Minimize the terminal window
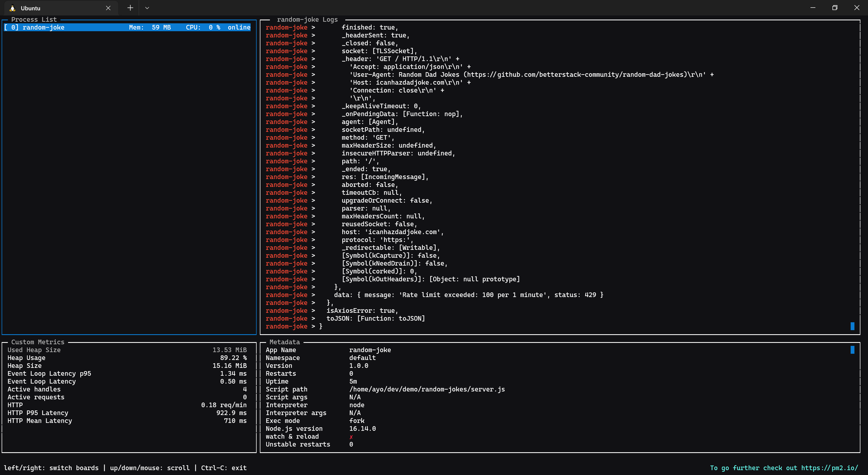 (x=812, y=7)
